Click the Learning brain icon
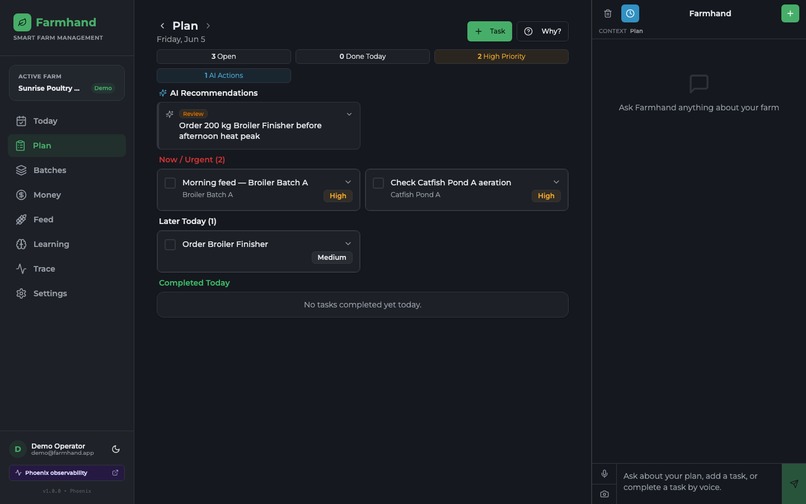This screenshot has width=806, height=504. (21, 244)
